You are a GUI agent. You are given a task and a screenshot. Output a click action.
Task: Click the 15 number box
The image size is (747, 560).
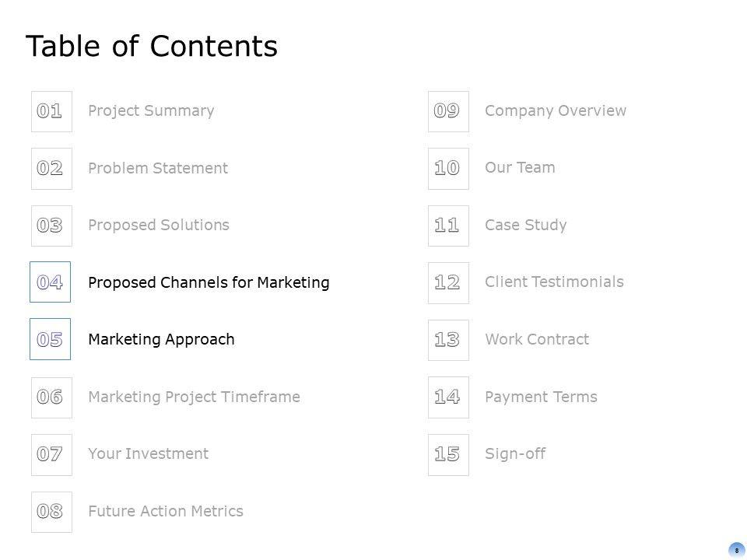(x=448, y=454)
